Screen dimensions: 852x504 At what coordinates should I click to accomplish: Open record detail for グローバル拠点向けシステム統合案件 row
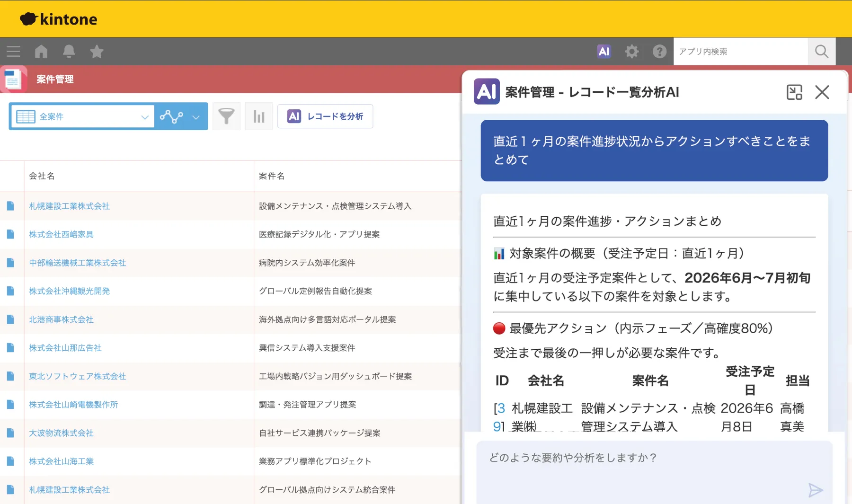[10, 490]
